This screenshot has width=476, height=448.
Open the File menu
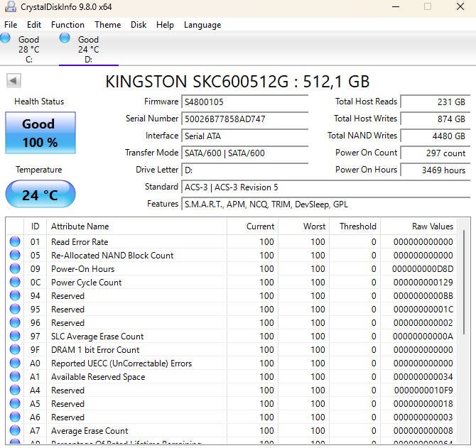pyautogui.click(x=11, y=25)
